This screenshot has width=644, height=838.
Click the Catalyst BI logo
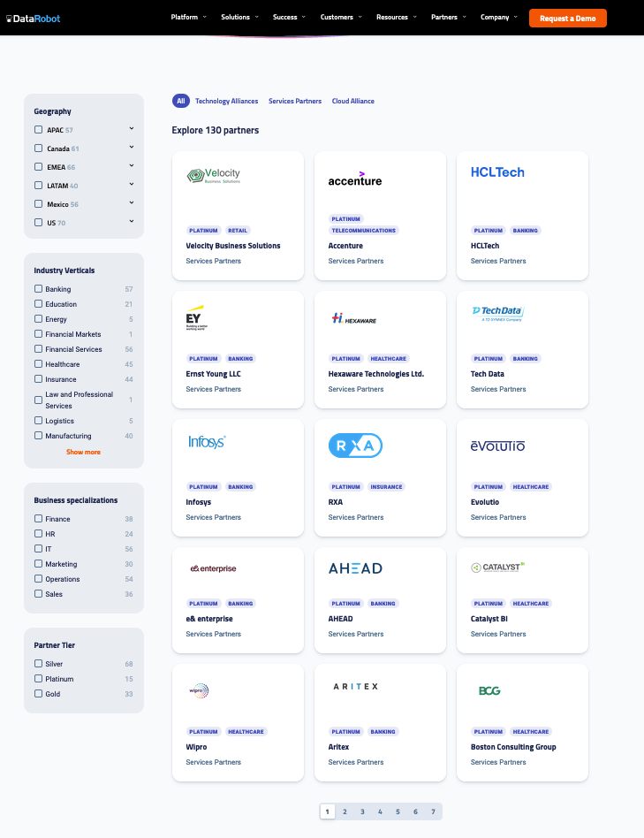[x=497, y=567]
